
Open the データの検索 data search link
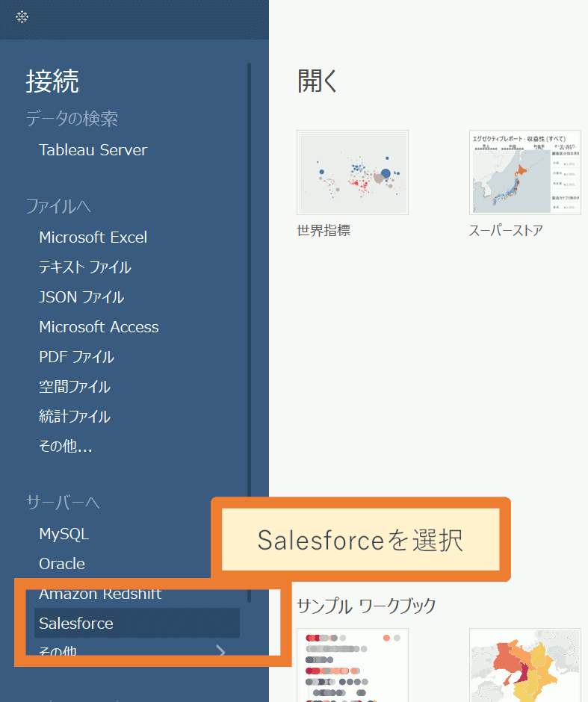coord(72,119)
